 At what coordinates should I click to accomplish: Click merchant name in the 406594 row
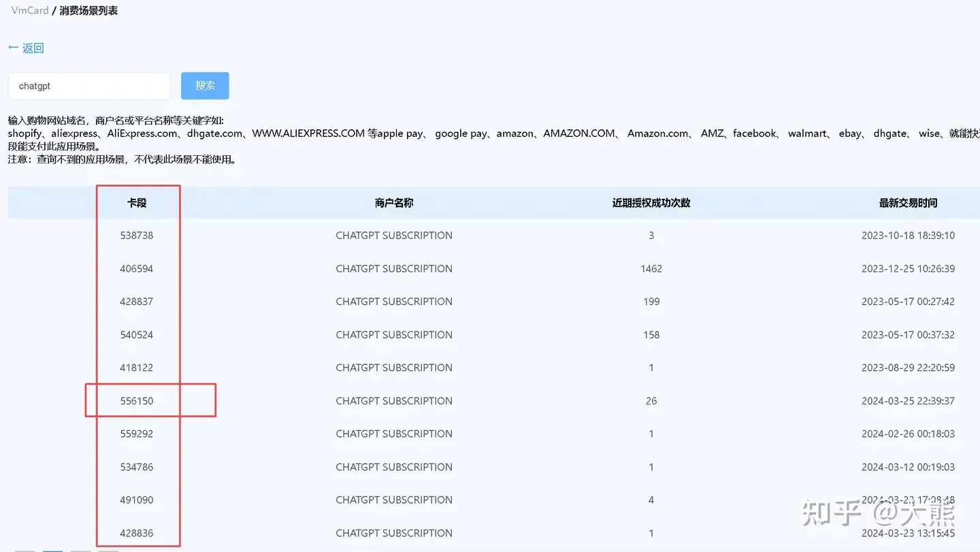(394, 269)
